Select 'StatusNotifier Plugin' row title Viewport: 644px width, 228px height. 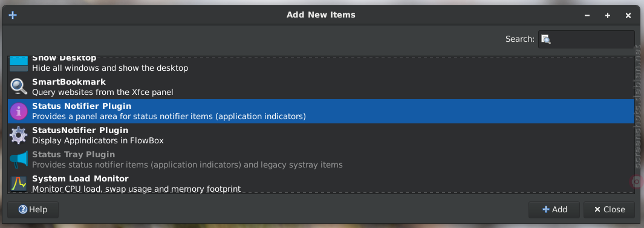tap(80, 130)
